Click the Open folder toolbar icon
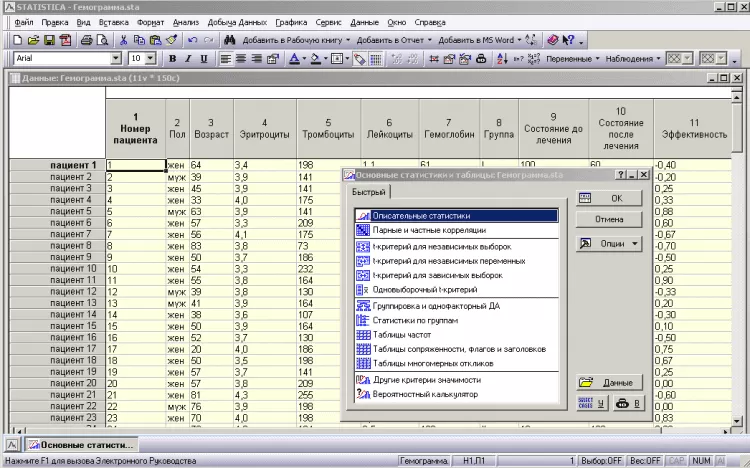Screen dimensions: 750x468 point(33,40)
